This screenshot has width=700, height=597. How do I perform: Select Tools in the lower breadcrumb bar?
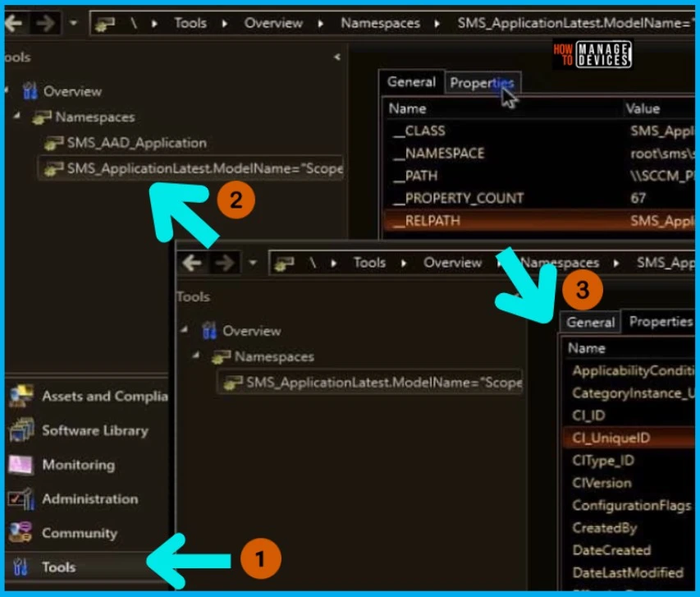[369, 262]
